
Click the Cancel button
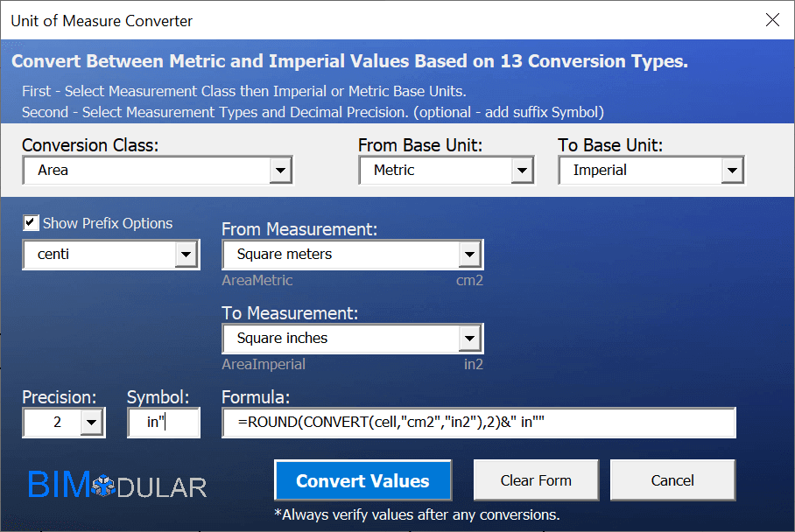[x=672, y=480]
